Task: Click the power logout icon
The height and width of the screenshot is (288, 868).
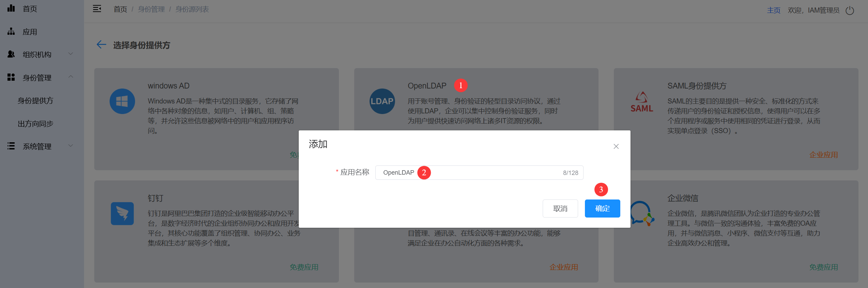Action: (850, 11)
